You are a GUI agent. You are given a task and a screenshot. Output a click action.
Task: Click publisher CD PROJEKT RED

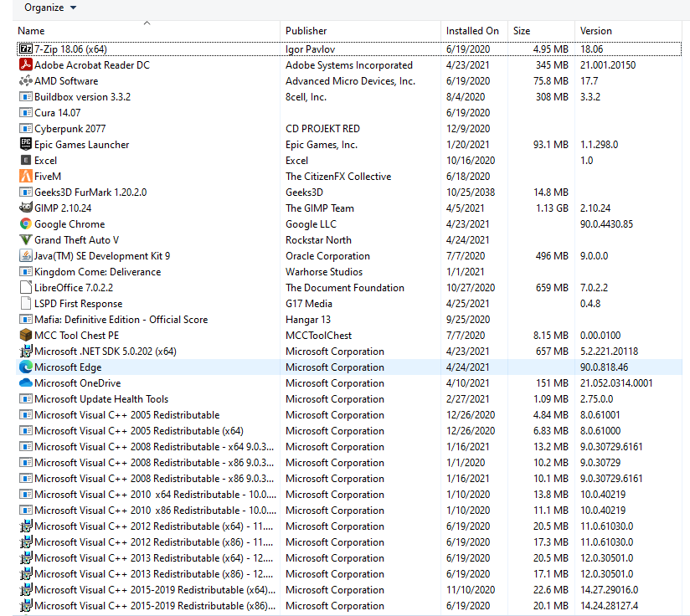coord(322,129)
